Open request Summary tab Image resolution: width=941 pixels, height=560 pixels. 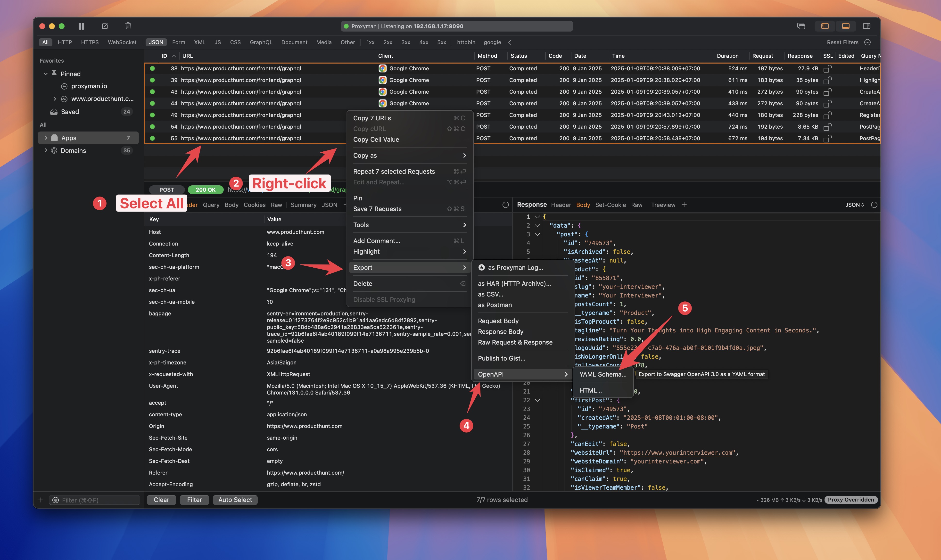(x=303, y=205)
